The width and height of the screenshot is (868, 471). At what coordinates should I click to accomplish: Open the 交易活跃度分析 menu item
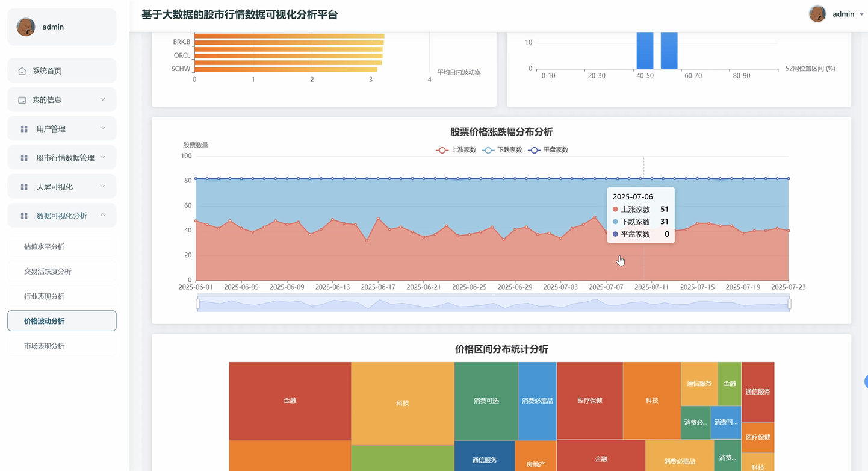pyautogui.click(x=62, y=272)
